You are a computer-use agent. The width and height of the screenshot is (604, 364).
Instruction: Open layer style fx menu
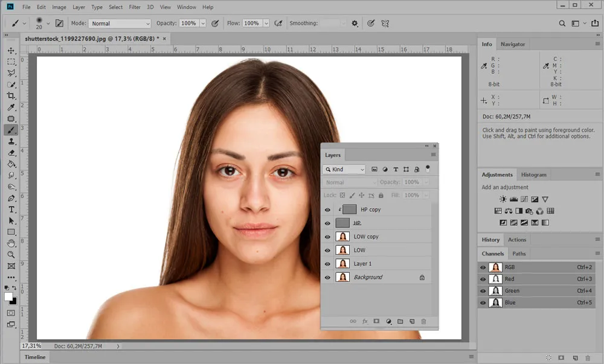[365, 321]
